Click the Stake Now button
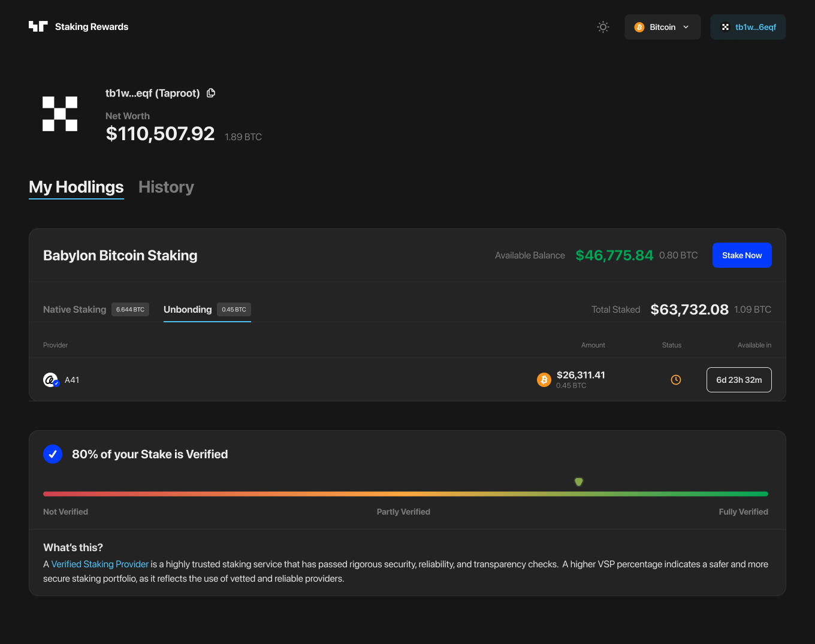This screenshot has height=644, width=815. tap(742, 255)
